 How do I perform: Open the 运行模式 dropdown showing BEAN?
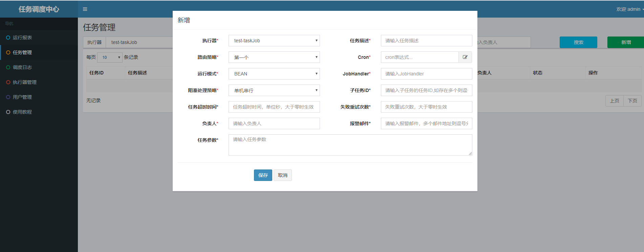(274, 74)
